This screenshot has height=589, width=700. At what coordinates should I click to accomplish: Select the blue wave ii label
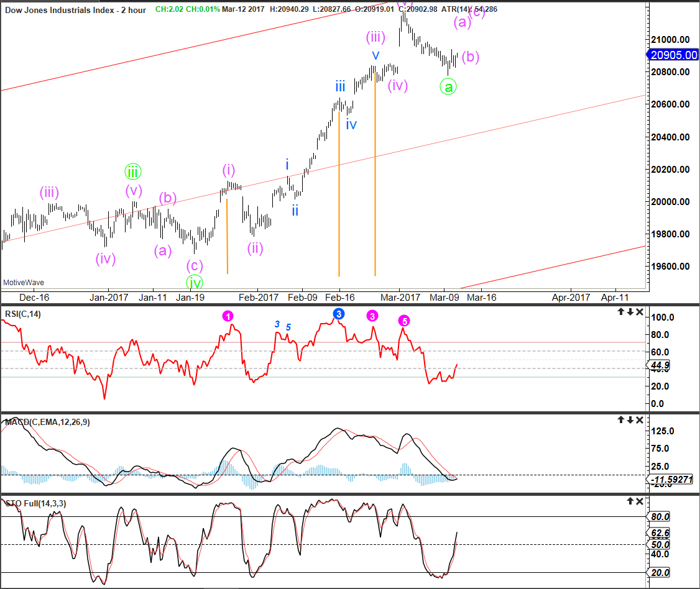coord(295,211)
